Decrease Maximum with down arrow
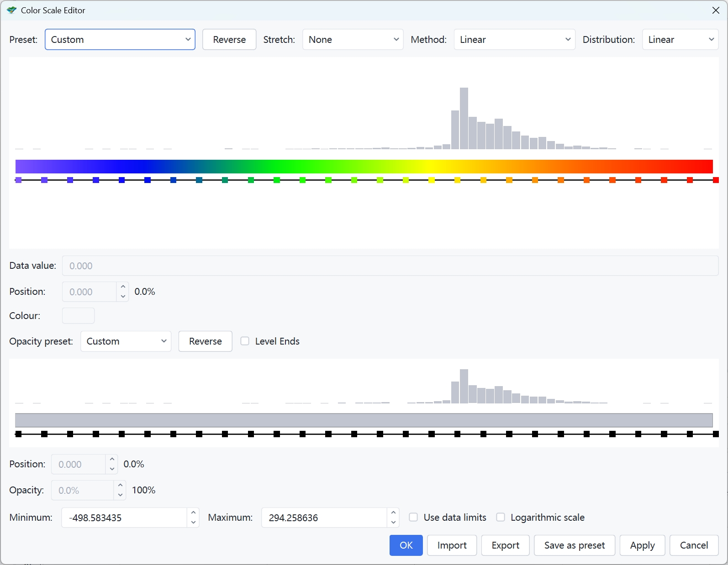This screenshot has height=565, width=728. point(393,523)
